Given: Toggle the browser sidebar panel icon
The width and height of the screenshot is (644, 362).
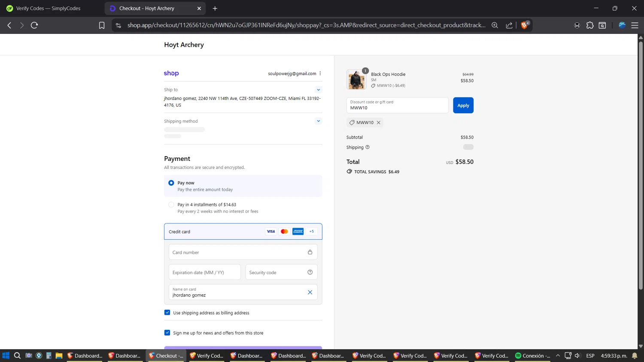Looking at the screenshot, I should 602,25.
